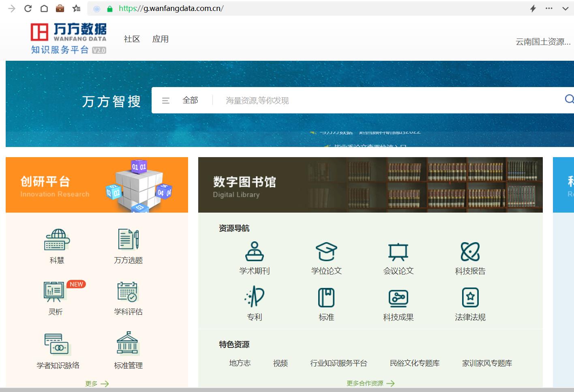The height and width of the screenshot is (392, 574).
Task: Click the 地方志 link
Action: coord(240,363)
